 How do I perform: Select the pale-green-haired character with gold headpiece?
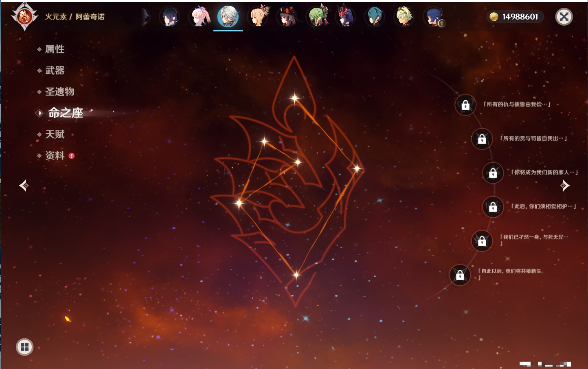pos(404,17)
